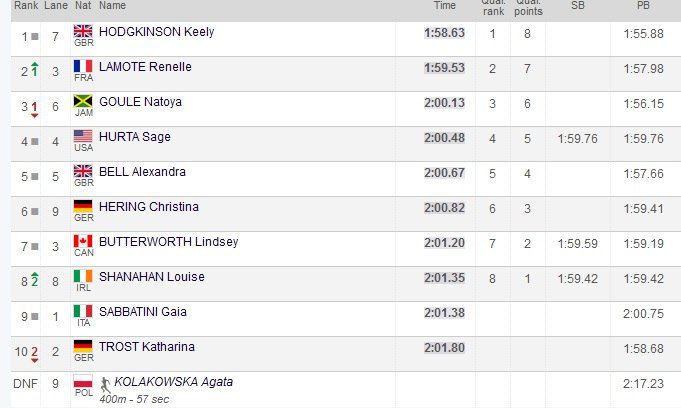
Task: Click the Polish flag in the DNF row
Action: [x=83, y=382]
